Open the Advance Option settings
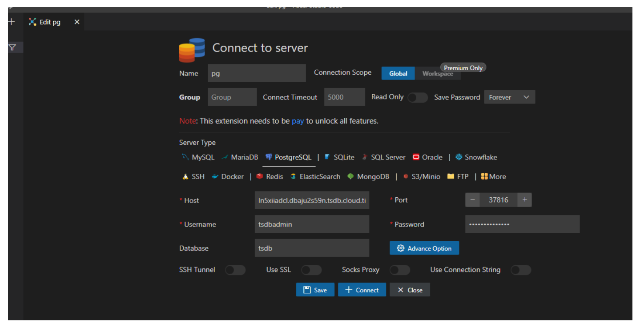Image resolution: width=644 pixels, height=327 pixels. 424,248
